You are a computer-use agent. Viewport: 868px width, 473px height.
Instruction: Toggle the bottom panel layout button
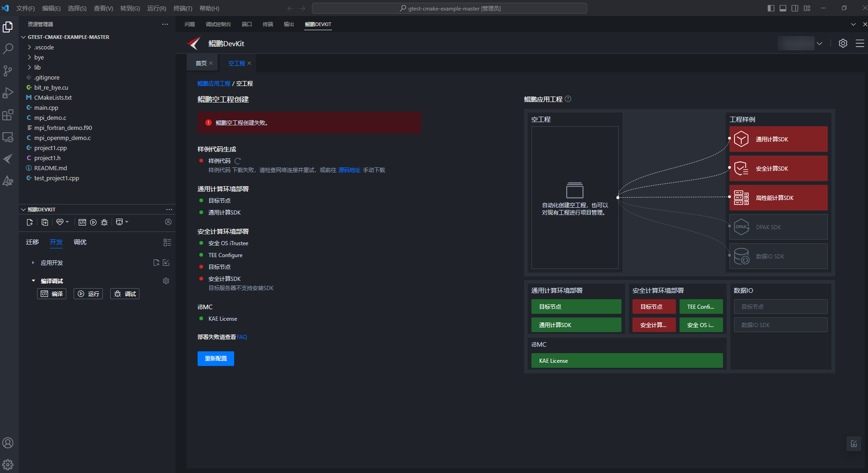tap(783, 8)
